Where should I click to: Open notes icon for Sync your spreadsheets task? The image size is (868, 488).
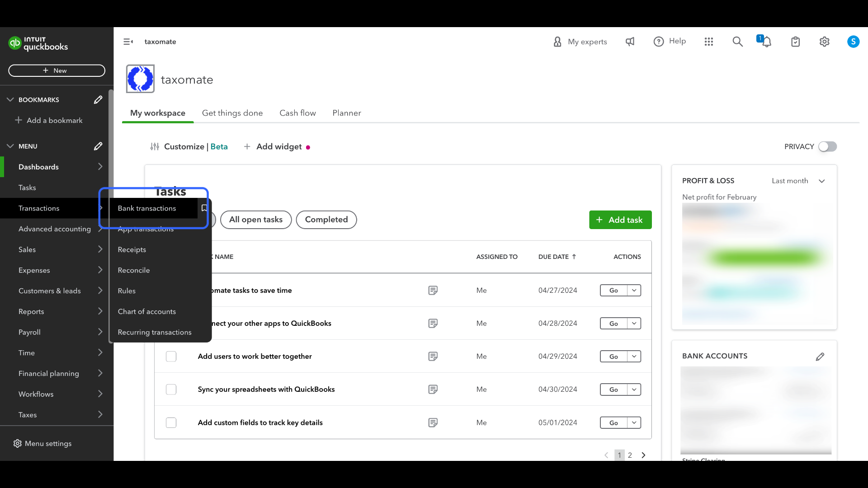[x=433, y=389]
